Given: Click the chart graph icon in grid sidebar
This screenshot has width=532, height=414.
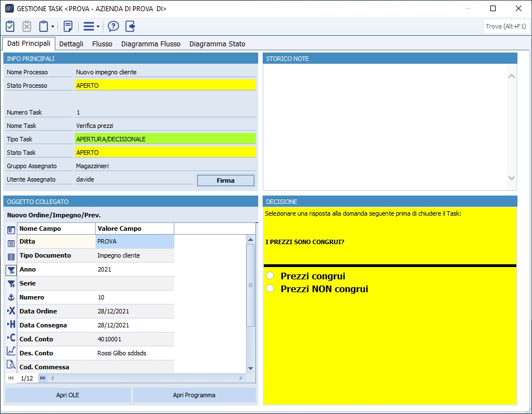Looking at the screenshot, I should 11,351.
